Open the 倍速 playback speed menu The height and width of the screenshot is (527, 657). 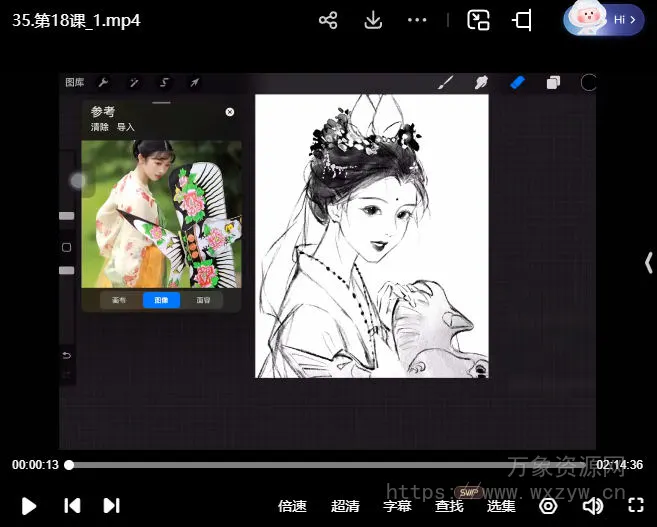tap(292, 506)
